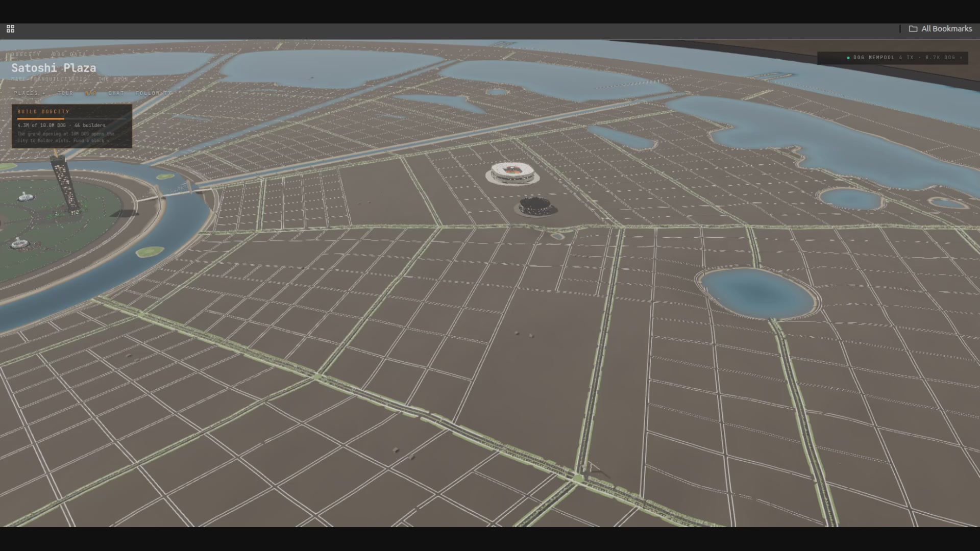The height and width of the screenshot is (551, 980).
Task: Click the DOGCITY breadcrumb link
Action: [26, 54]
